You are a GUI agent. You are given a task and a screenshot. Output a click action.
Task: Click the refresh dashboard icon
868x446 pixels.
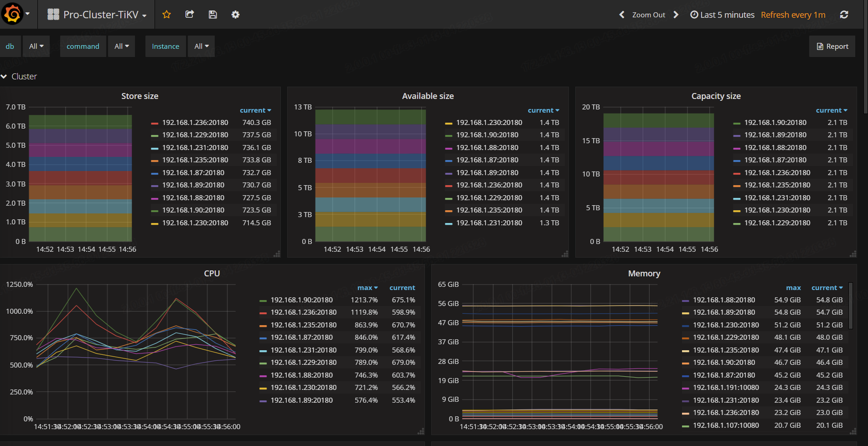point(844,15)
